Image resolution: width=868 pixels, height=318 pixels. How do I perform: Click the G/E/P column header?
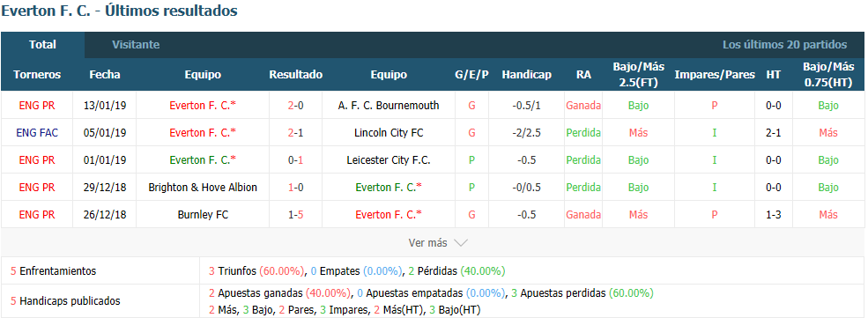(471, 75)
